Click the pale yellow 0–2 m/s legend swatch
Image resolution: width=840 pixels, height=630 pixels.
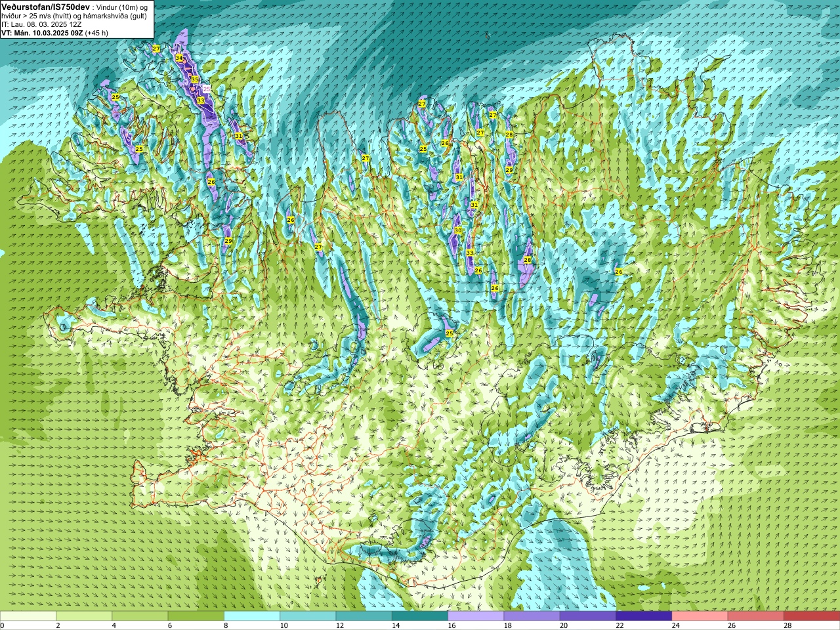pyautogui.click(x=28, y=616)
